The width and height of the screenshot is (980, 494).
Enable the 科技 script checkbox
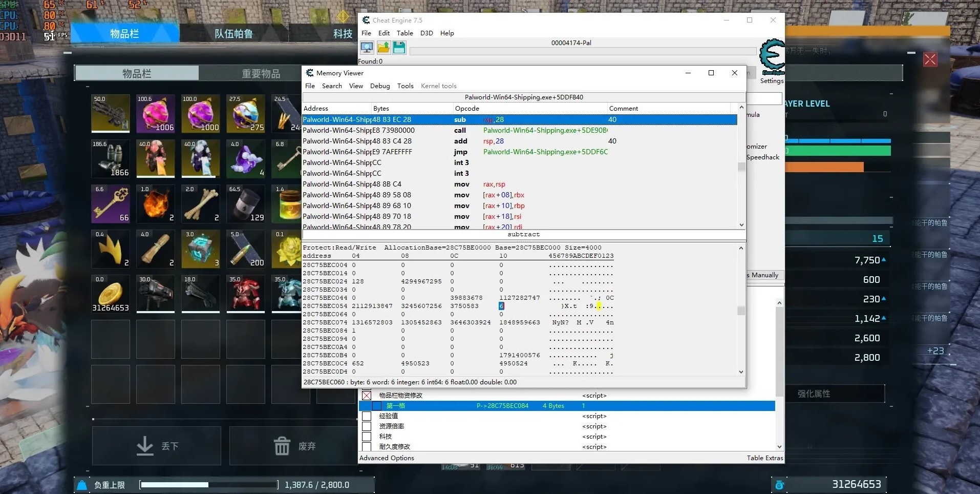[x=367, y=437]
